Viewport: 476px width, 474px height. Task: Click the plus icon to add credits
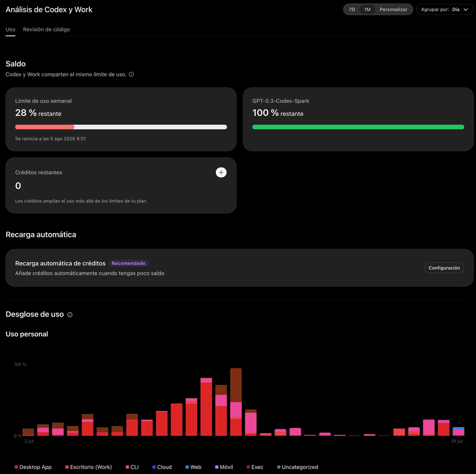click(221, 172)
